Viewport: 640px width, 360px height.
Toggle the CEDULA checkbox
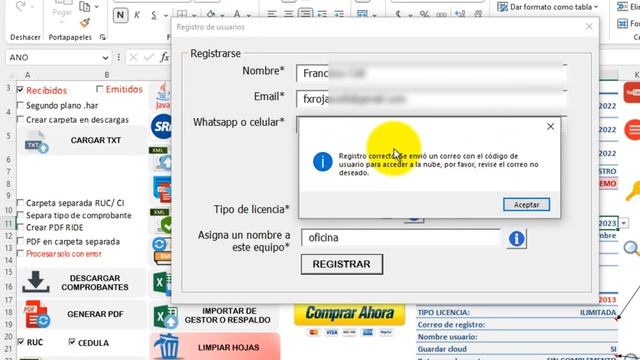tap(72, 342)
